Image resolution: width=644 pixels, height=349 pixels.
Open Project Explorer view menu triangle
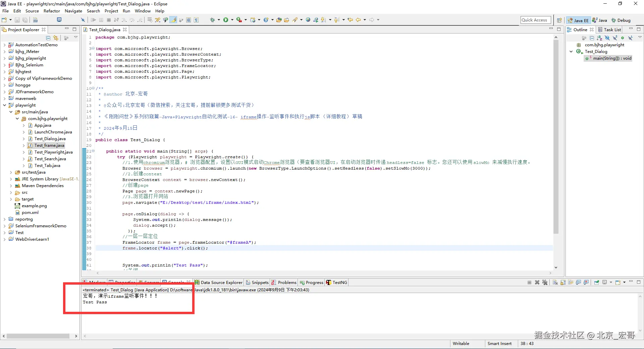[x=76, y=38]
